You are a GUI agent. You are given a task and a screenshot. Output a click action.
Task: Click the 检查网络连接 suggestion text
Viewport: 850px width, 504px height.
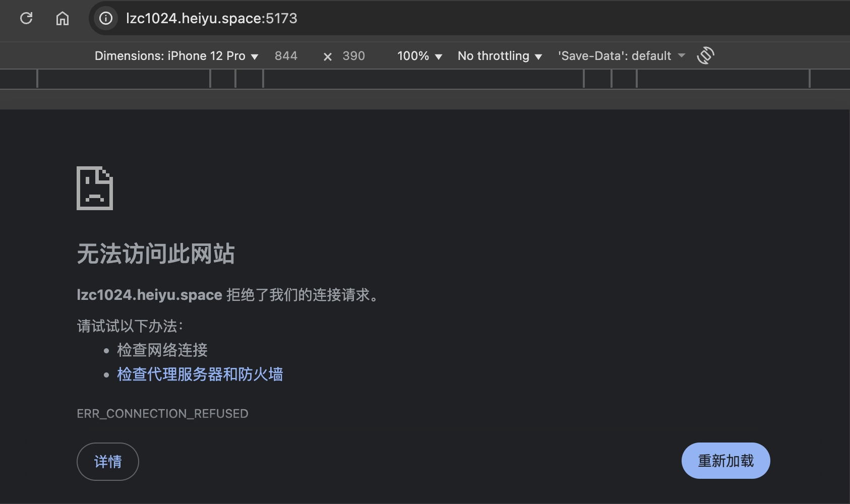tap(162, 350)
